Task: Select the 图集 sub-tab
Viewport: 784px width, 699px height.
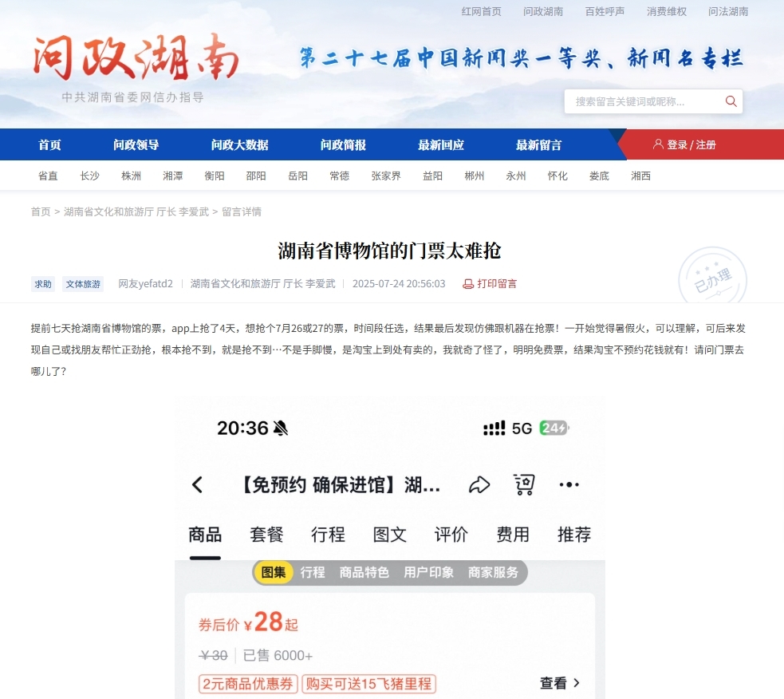Action: pos(274,572)
